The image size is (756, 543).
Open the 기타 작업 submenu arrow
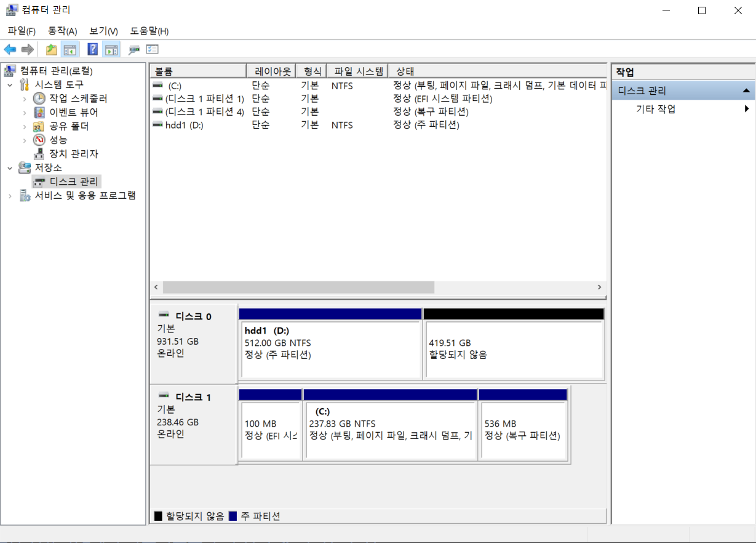(x=747, y=109)
